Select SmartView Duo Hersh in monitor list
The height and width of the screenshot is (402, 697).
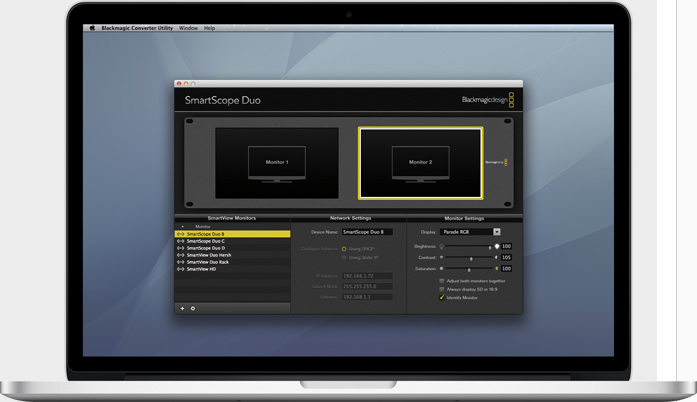[232, 255]
